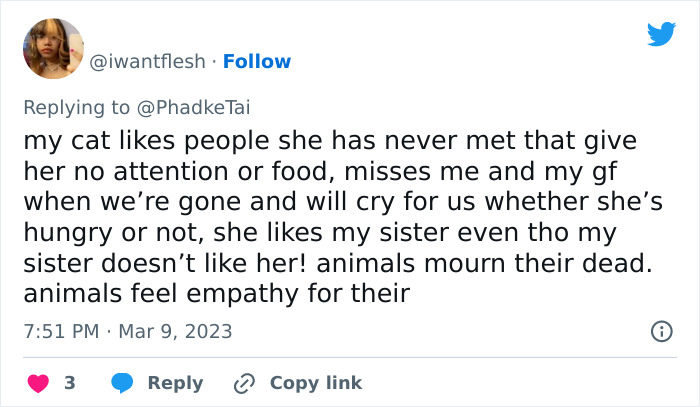This screenshot has width=700, height=407.
Task: Click the chain link icon
Action: pyautogui.click(x=245, y=383)
